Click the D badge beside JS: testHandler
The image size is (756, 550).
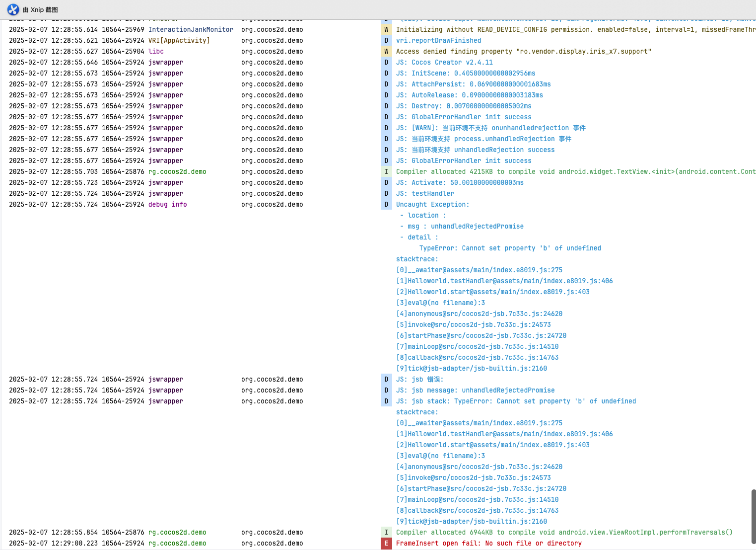(386, 194)
